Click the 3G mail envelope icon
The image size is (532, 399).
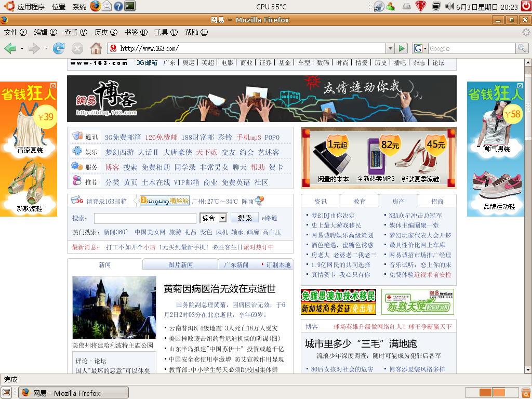point(77,200)
